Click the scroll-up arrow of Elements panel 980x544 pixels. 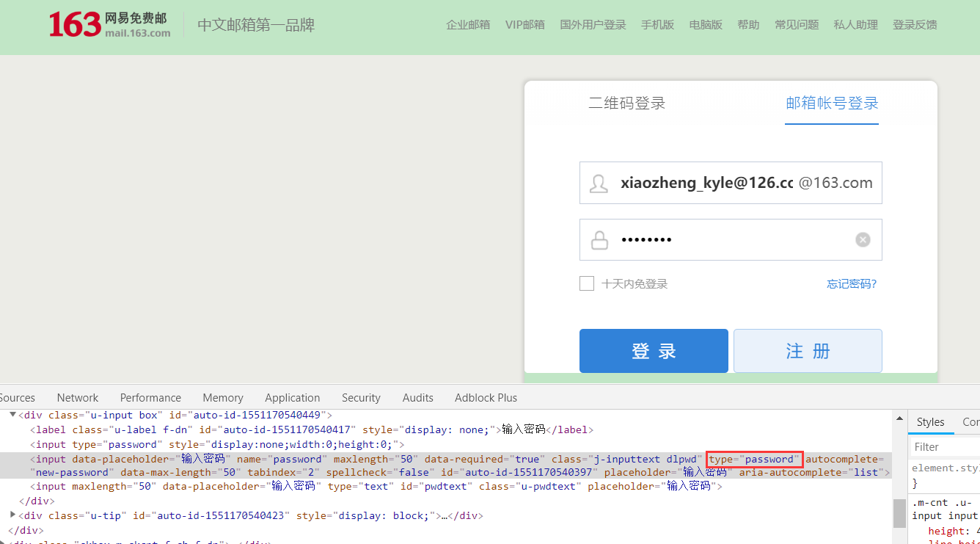tap(899, 418)
